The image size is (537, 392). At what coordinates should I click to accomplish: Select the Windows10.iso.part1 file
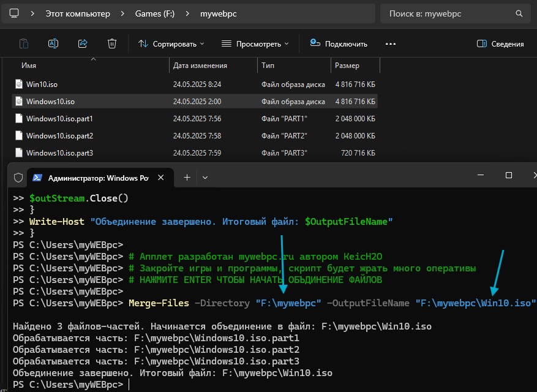click(x=195, y=119)
